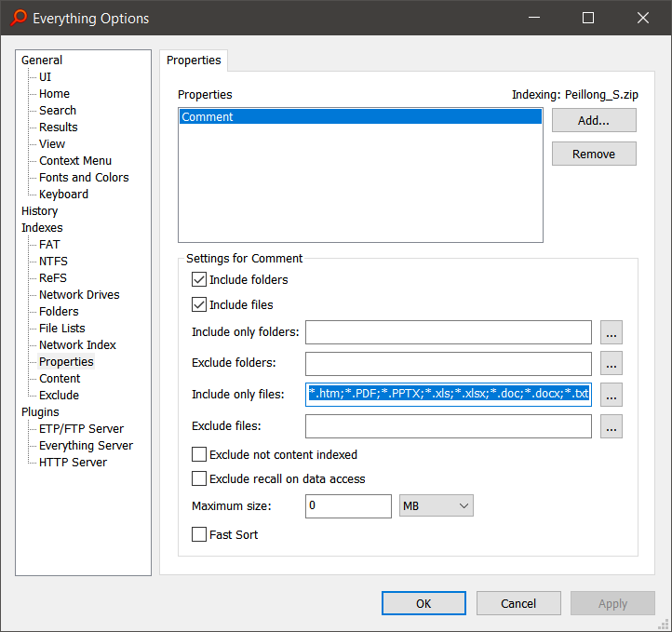Open the Folders index settings
This screenshot has width=672, height=632.
(60, 311)
